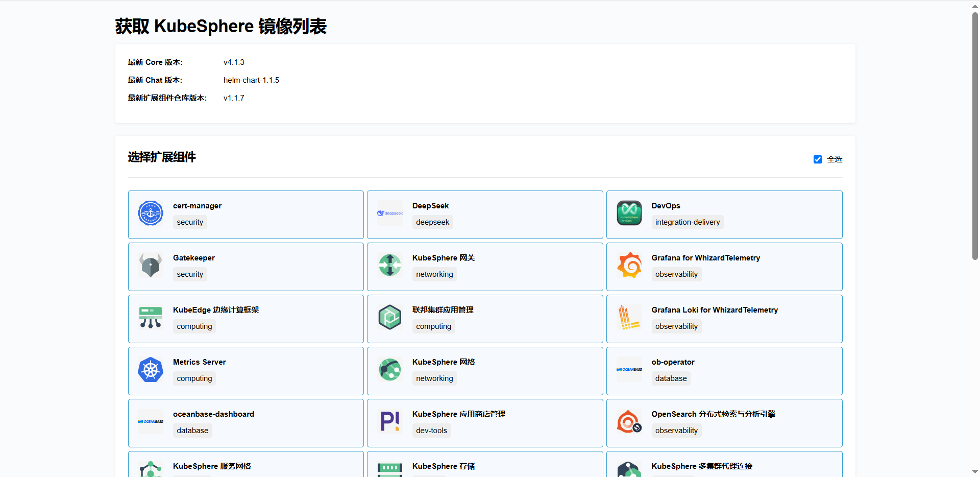The width and height of the screenshot is (980, 477).
Task: Click the integration-delivery tag
Action: click(688, 222)
